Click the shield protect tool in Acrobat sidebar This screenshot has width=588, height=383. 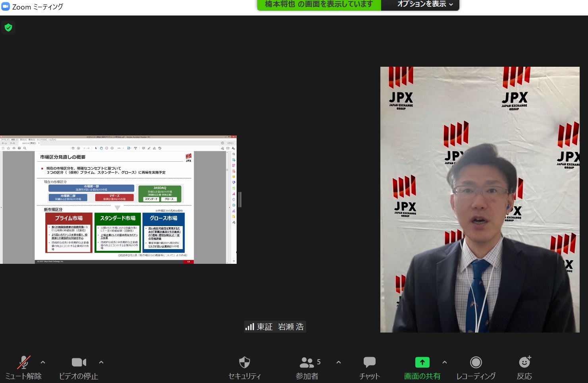coord(234,200)
